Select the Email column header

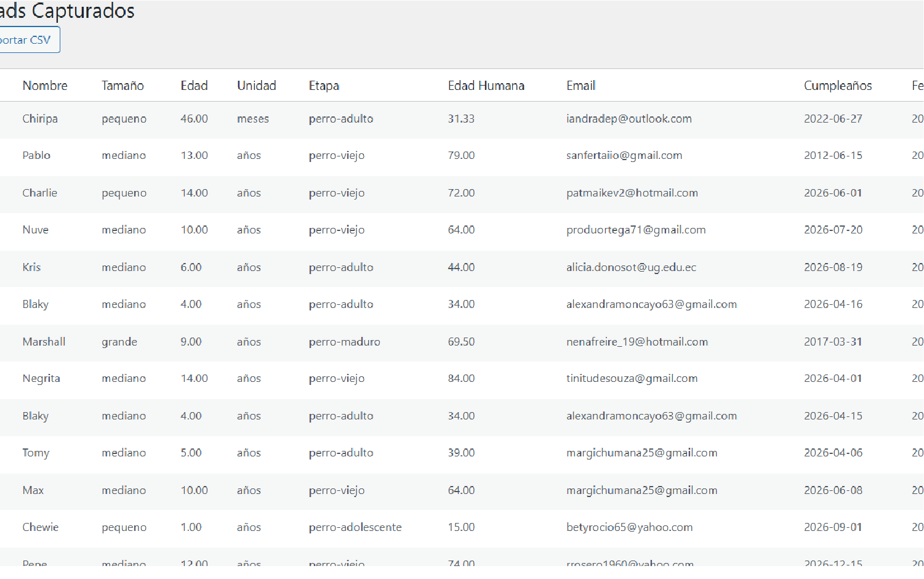click(581, 86)
